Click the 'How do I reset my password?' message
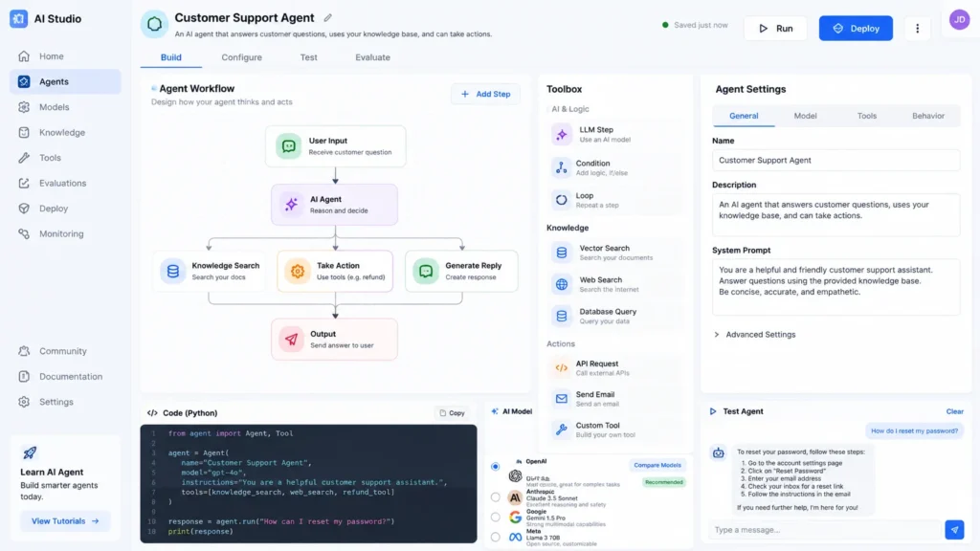This screenshot has height=551, width=980. click(x=914, y=431)
